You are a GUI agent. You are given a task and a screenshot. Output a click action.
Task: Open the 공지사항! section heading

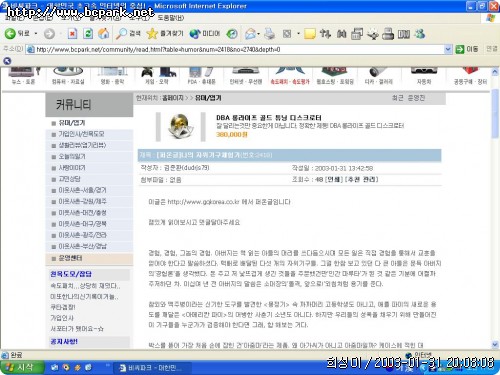pos(64,342)
